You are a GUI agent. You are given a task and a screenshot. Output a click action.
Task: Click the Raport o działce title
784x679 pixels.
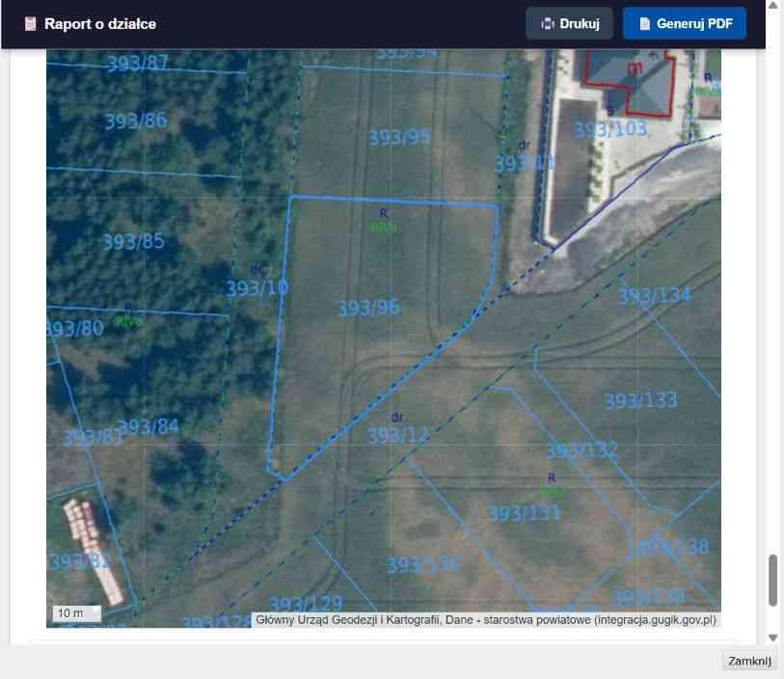point(100,23)
